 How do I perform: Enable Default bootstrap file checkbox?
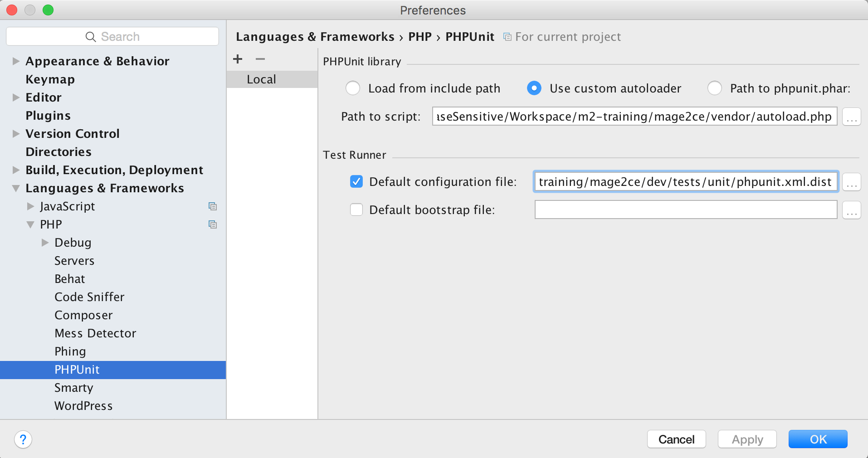tap(356, 210)
